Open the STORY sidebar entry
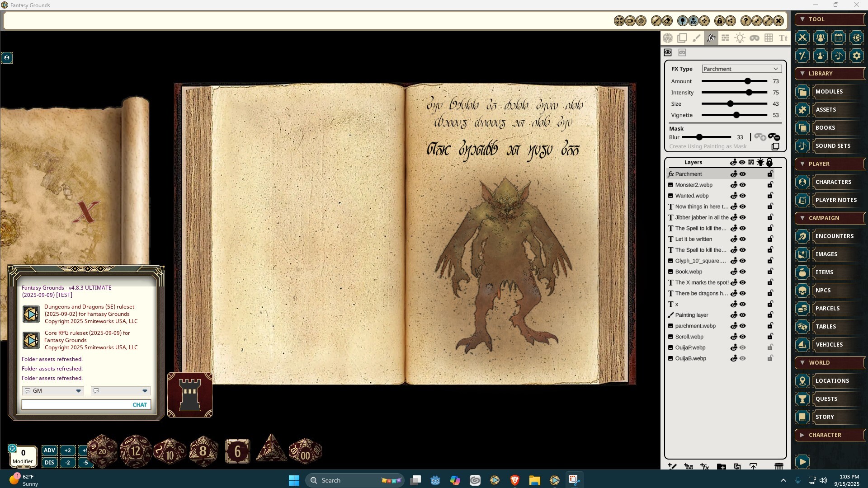This screenshot has height=488, width=868. 825,417
